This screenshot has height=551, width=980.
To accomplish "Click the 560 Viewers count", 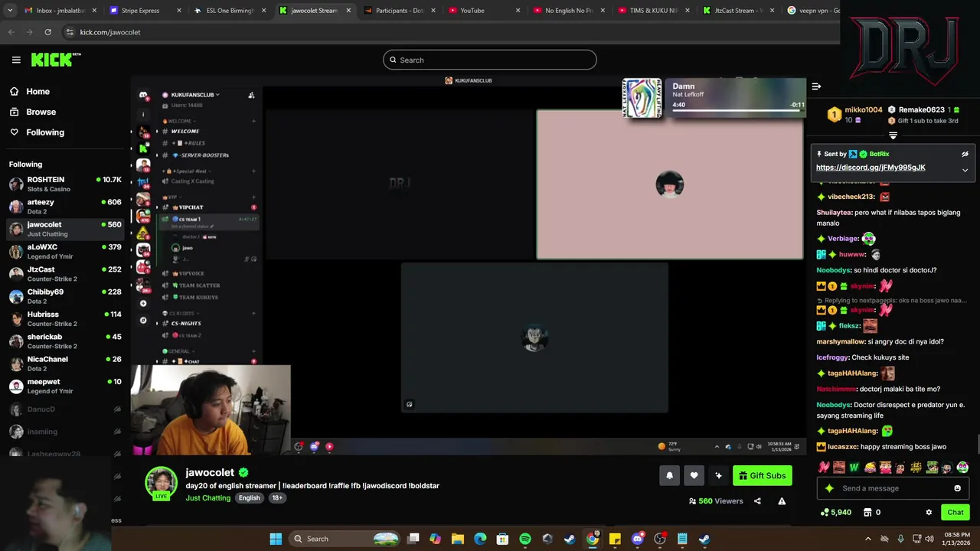I will (716, 501).
